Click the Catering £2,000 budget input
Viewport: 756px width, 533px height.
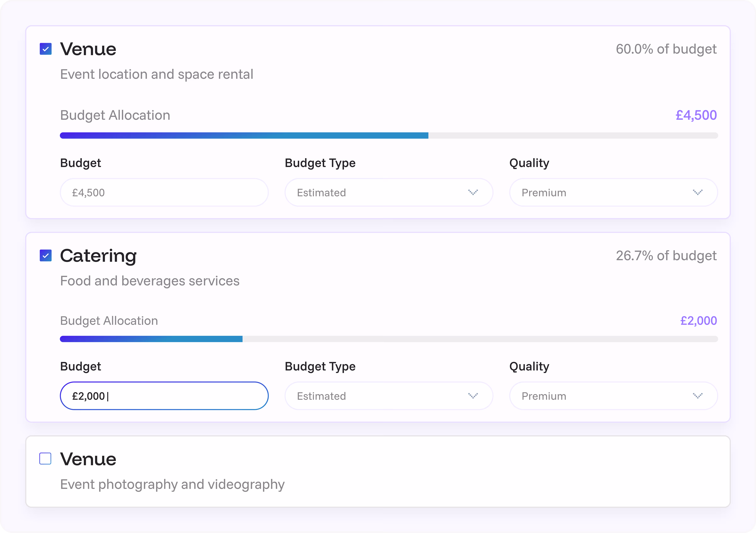[164, 396]
